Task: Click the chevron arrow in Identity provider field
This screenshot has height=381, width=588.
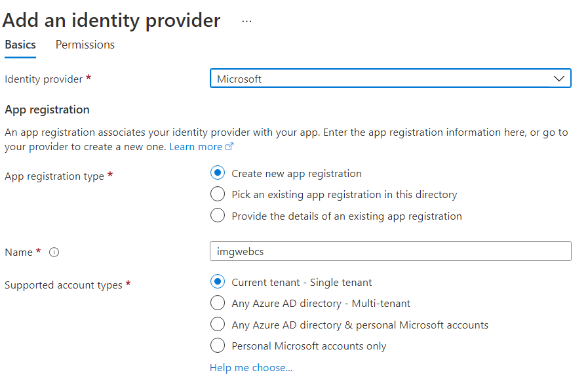Action: click(559, 79)
